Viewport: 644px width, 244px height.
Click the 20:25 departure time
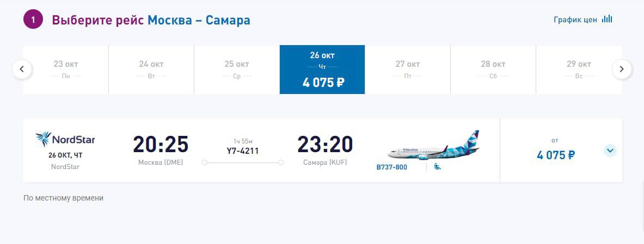click(161, 145)
